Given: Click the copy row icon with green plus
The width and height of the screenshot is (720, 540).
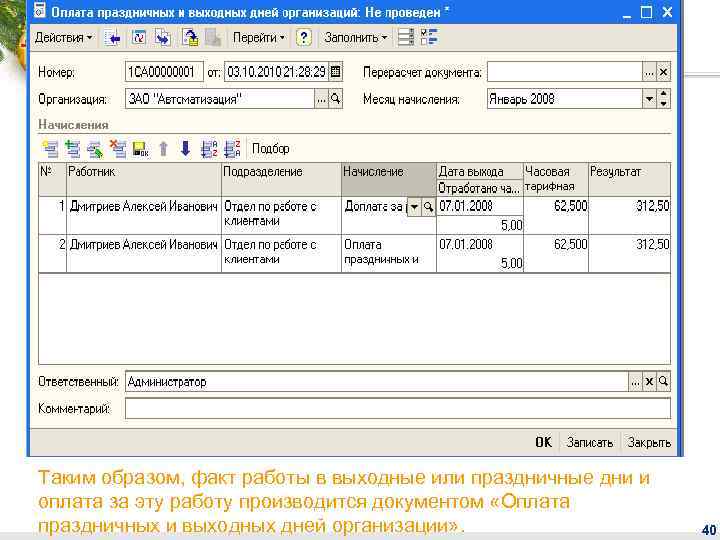Looking at the screenshot, I should pos(72,149).
